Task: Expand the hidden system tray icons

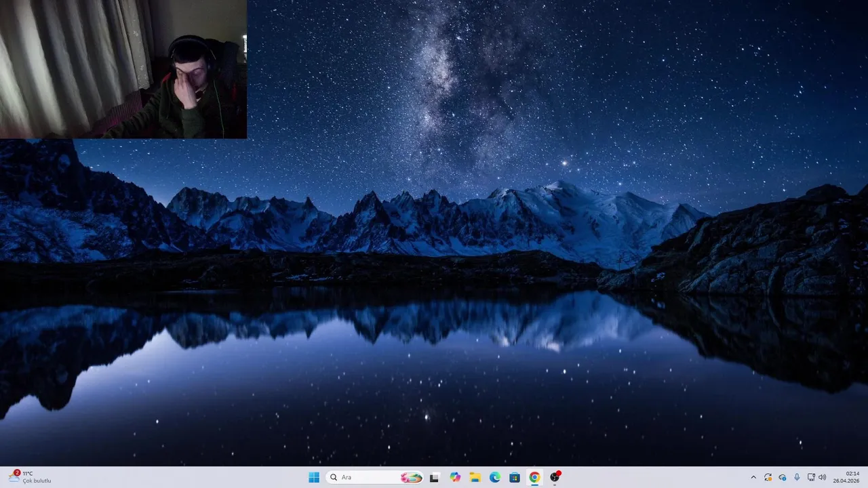Action: click(x=753, y=477)
